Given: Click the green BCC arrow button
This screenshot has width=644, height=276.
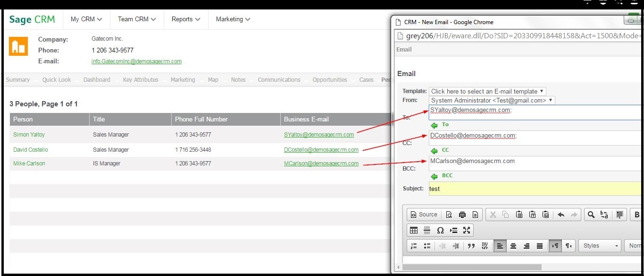Looking at the screenshot, I should (435, 176).
